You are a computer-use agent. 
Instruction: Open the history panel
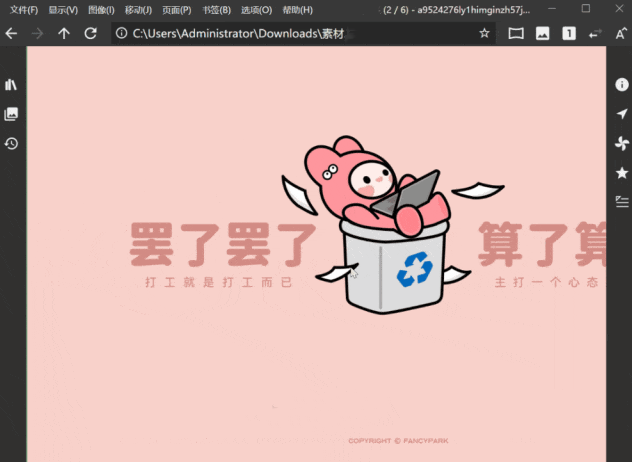[x=11, y=144]
